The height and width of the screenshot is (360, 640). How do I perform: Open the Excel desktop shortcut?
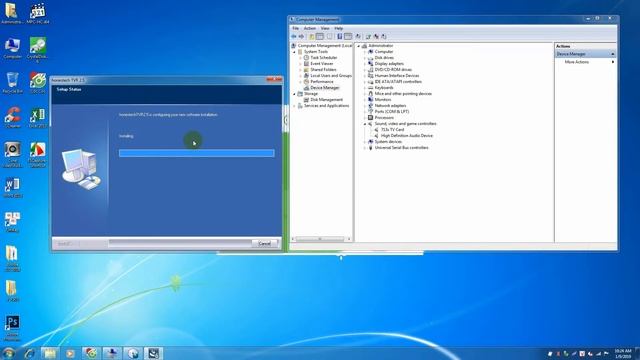coord(38,118)
